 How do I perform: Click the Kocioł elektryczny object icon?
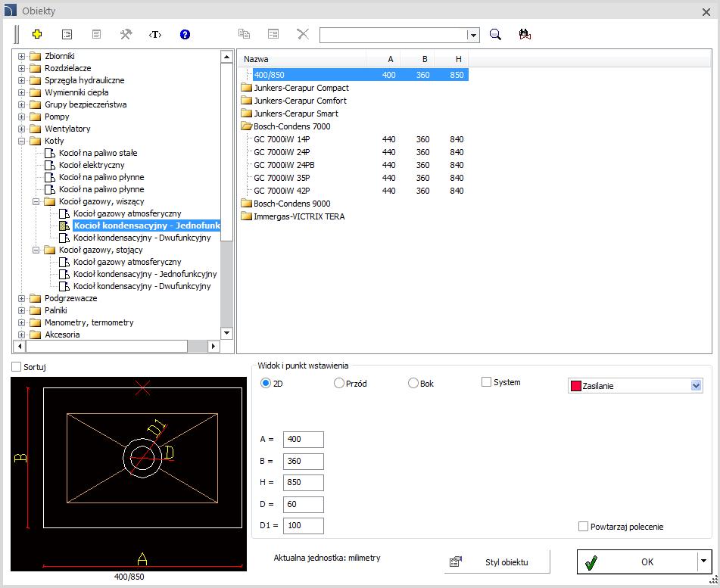coord(50,165)
